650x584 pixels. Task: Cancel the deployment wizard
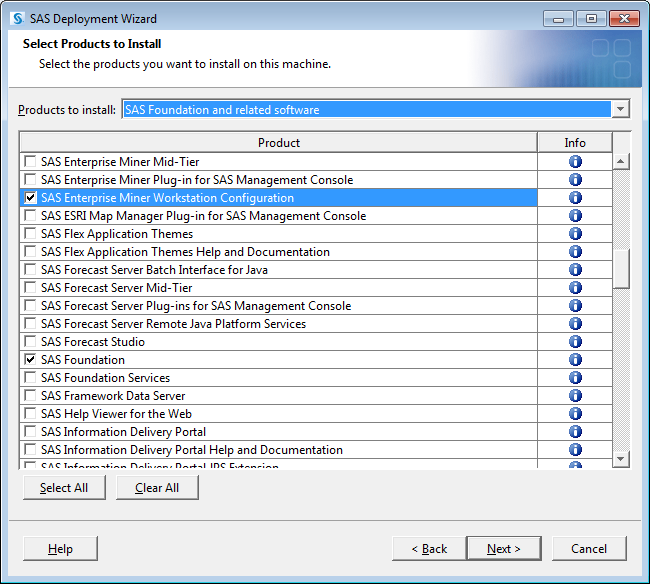(589, 549)
